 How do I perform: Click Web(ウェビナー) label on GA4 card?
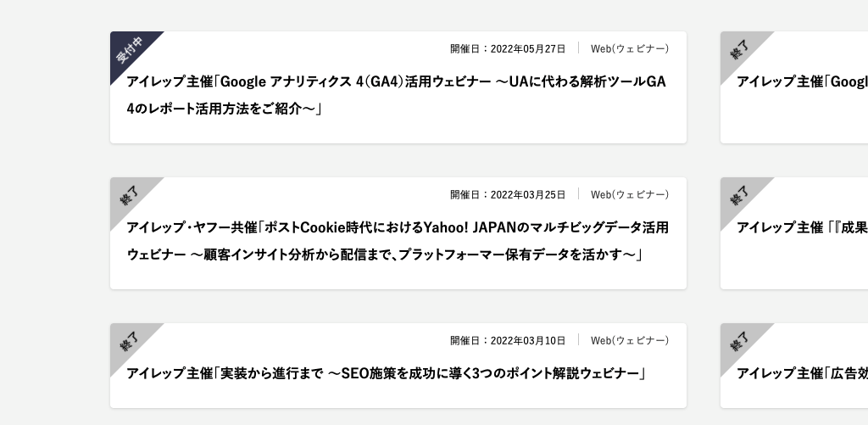pos(629,49)
